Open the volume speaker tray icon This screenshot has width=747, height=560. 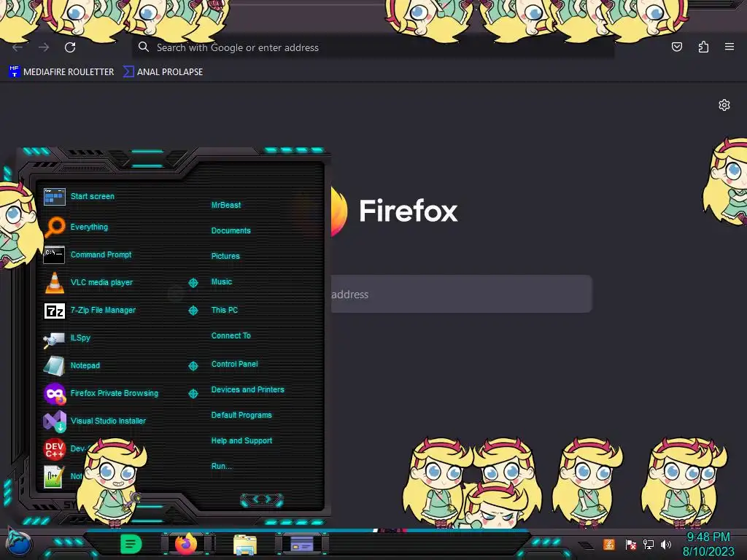click(665, 544)
